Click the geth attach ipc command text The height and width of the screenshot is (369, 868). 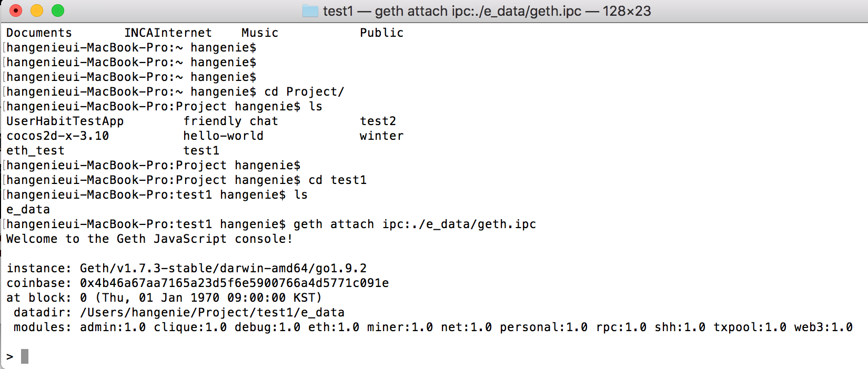click(415, 224)
